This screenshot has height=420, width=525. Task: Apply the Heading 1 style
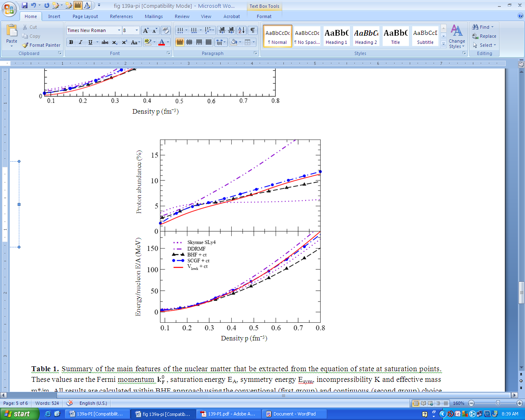[336, 36]
